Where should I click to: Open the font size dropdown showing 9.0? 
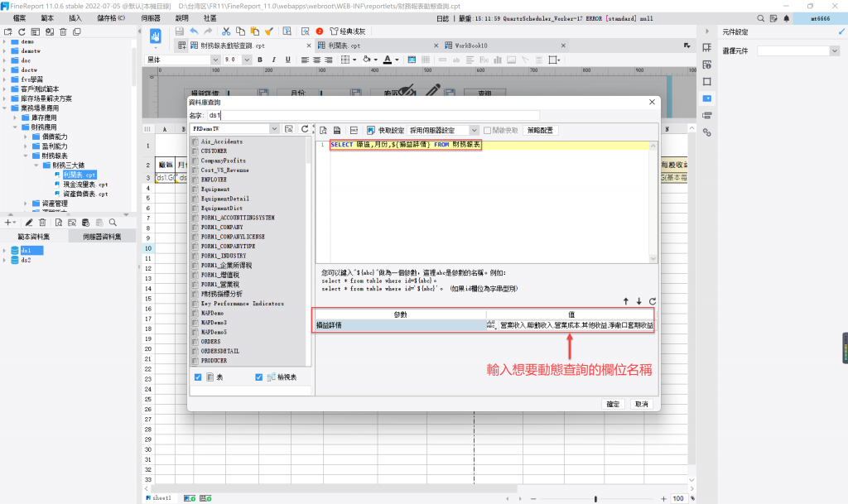(x=247, y=60)
